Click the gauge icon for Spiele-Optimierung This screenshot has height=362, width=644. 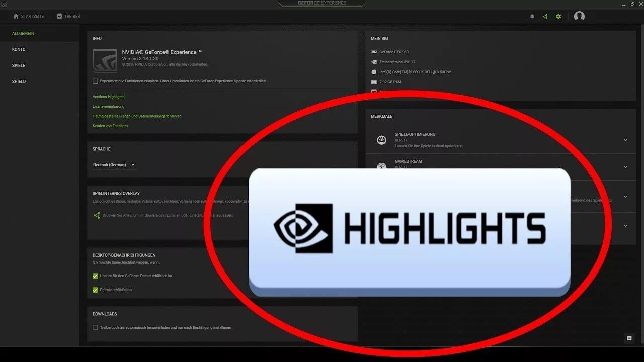(382, 140)
